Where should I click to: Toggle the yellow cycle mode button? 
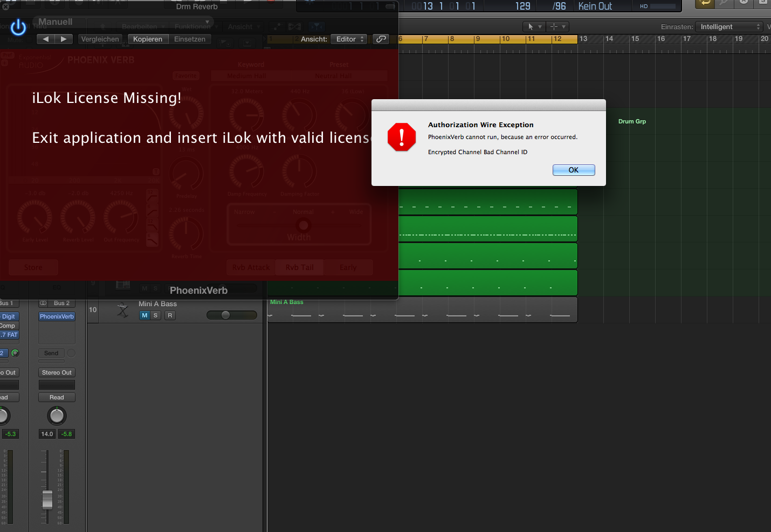(x=705, y=3)
